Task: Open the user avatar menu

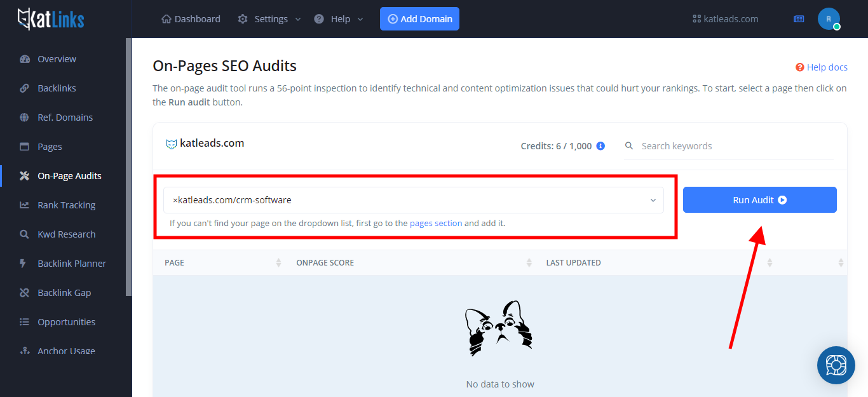Action: 829,19
